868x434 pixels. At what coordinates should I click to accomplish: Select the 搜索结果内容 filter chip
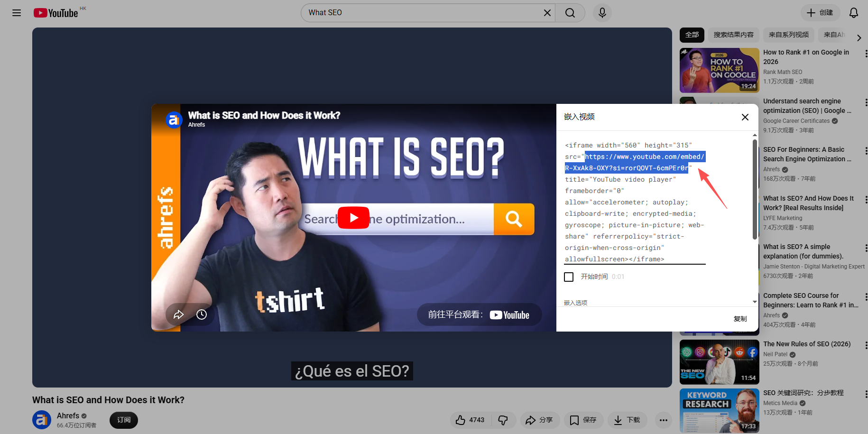(733, 35)
